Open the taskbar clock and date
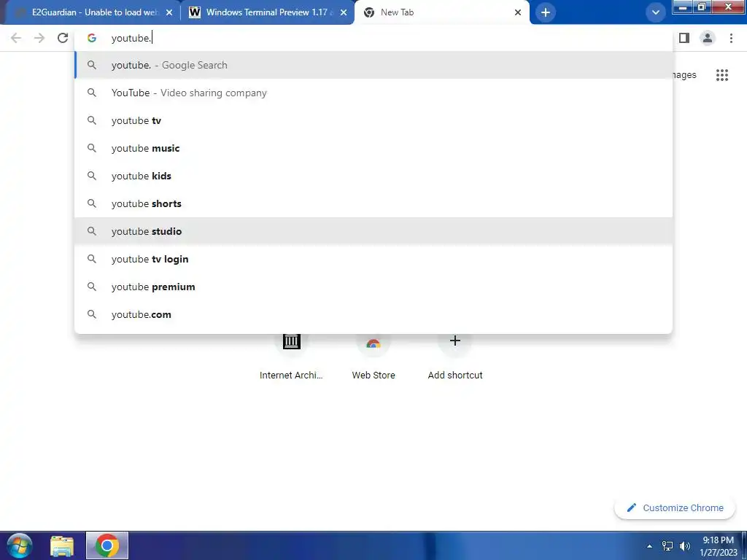The image size is (747, 560). click(718, 546)
